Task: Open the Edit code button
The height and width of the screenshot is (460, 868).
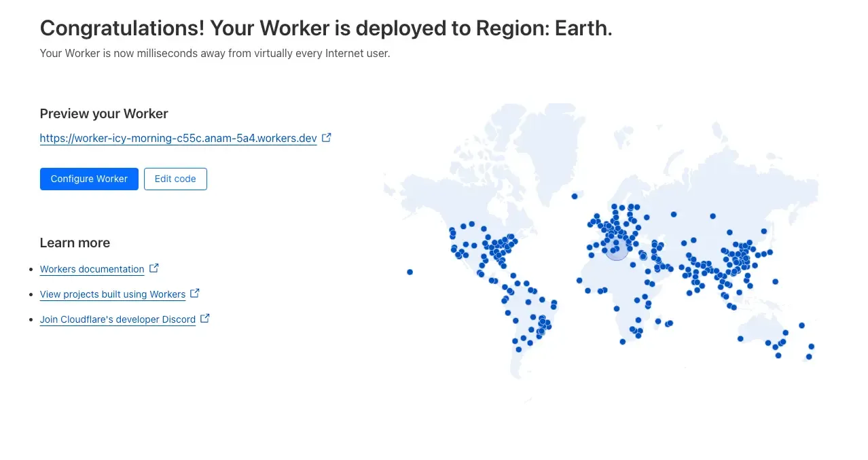Action: point(175,179)
